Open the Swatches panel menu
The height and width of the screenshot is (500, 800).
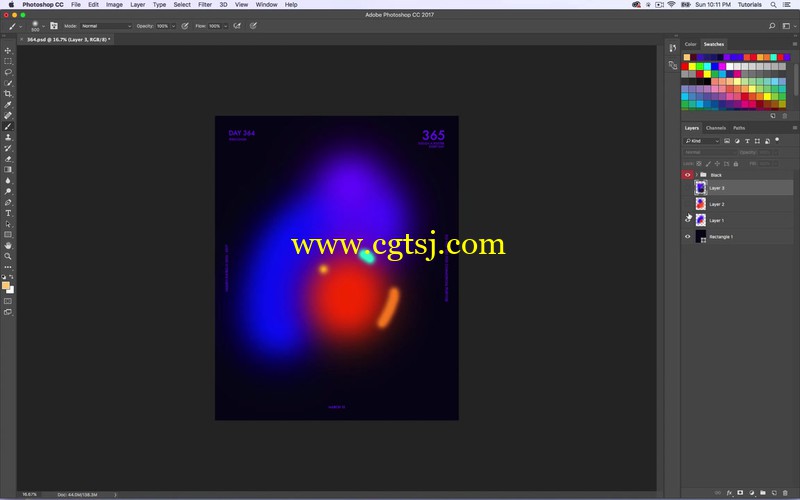[794, 44]
